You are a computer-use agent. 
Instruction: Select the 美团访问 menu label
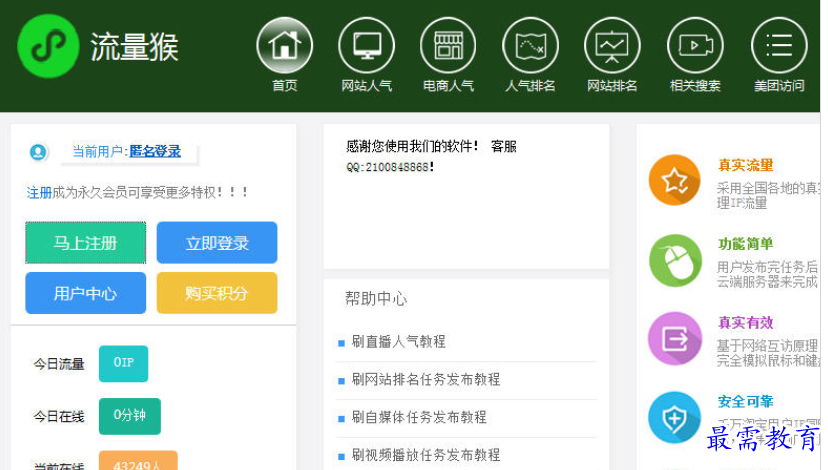tap(779, 86)
